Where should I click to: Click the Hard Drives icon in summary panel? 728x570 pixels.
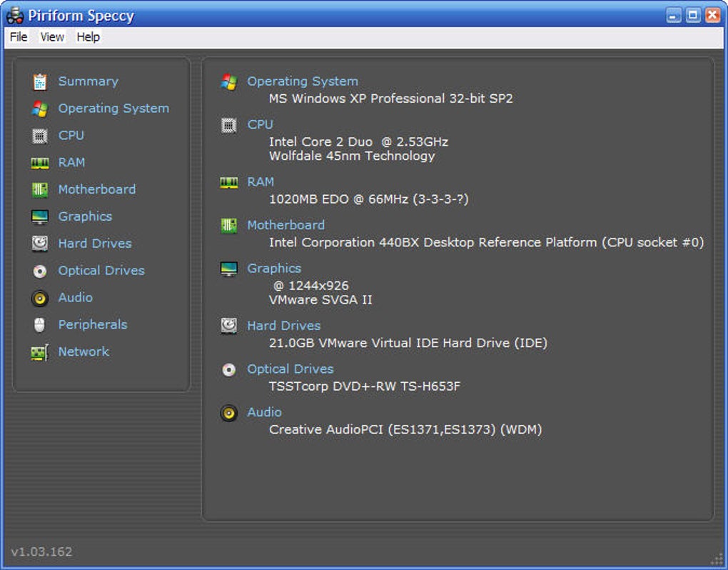point(229,326)
